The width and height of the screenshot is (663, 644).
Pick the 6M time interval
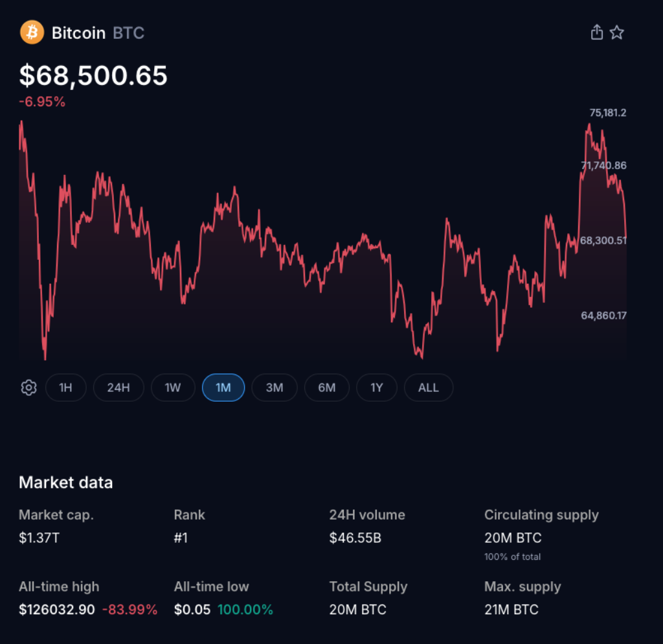(x=326, y=387)
